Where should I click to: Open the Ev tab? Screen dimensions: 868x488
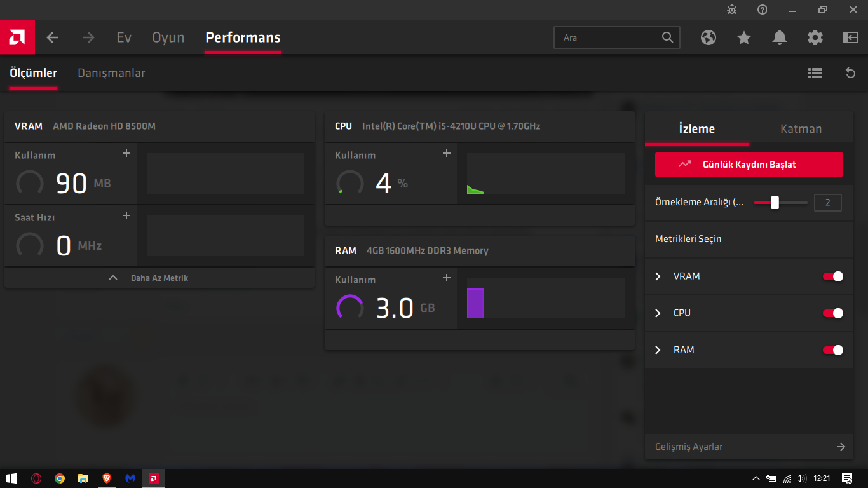point(124,37)
